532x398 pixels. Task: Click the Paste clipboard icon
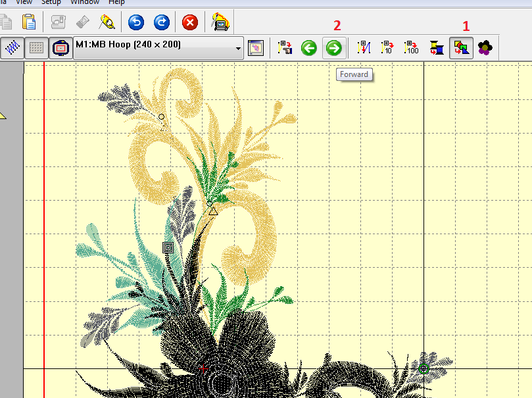pyautogui.click(x=28, y=22)
